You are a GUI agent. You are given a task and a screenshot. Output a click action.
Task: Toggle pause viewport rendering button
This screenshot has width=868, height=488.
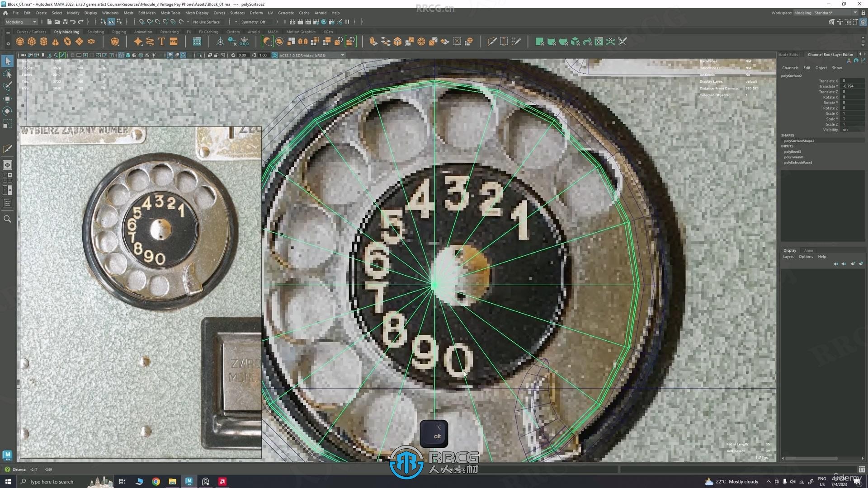(x=347, y=22)
